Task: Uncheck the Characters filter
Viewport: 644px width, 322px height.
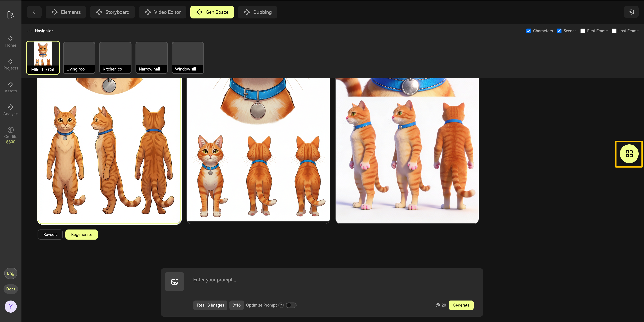Action: click(529, 31)
